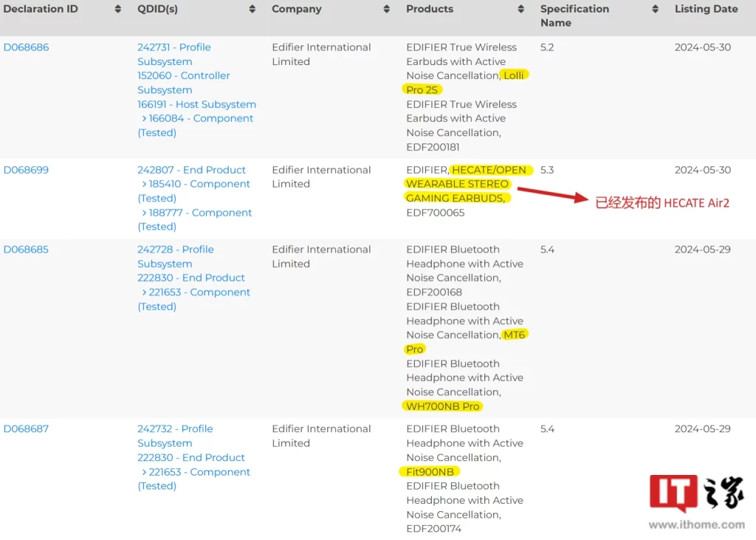Select highlighted 'Fit900NB' product name
This screenshot has width=756, height=540.
tap(430, 472)
